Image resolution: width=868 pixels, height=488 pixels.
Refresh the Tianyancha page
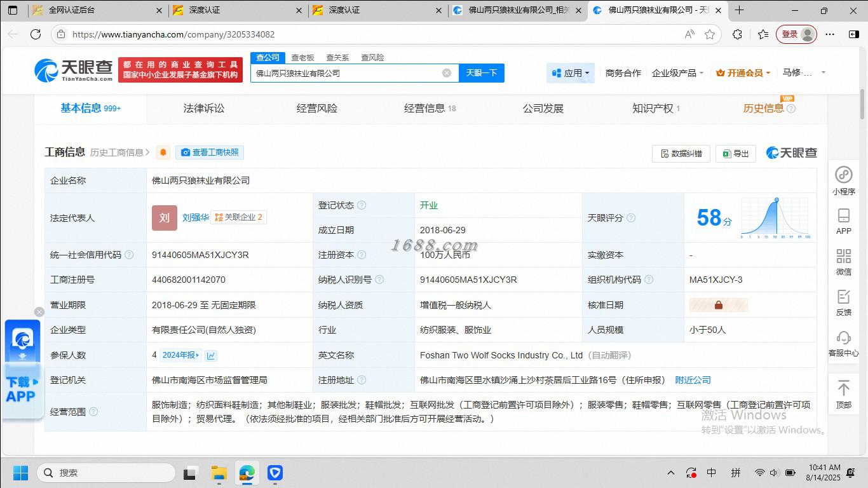coord(36,34)
